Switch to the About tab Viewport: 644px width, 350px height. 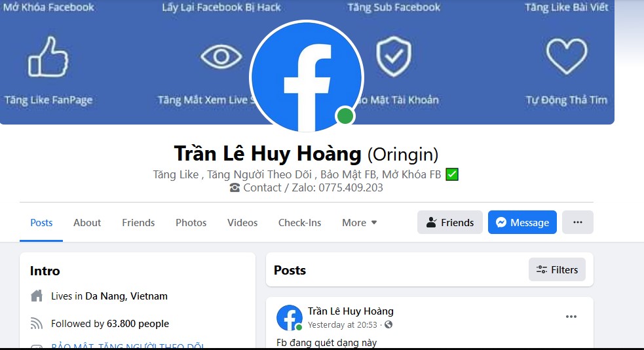[87, 223]
